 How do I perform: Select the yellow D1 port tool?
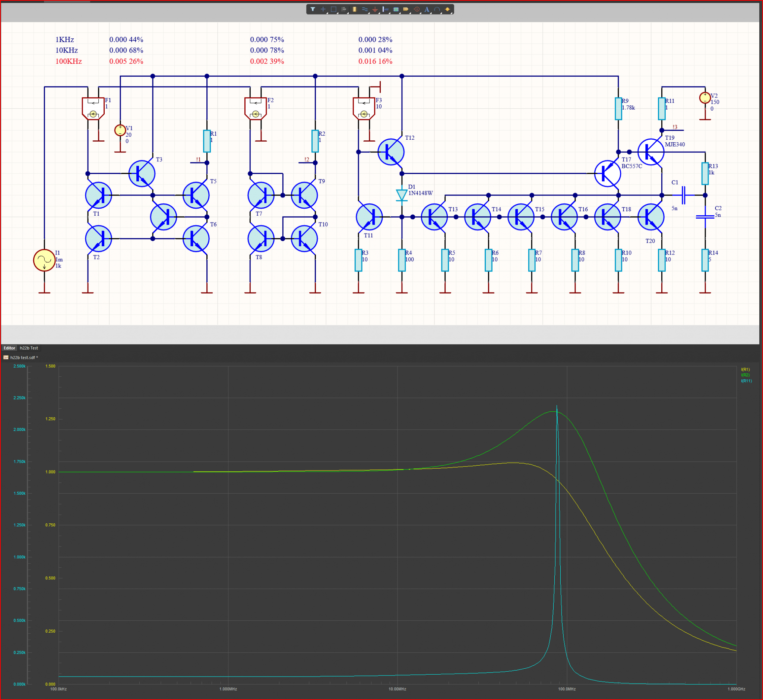click(x=406, y=9)
